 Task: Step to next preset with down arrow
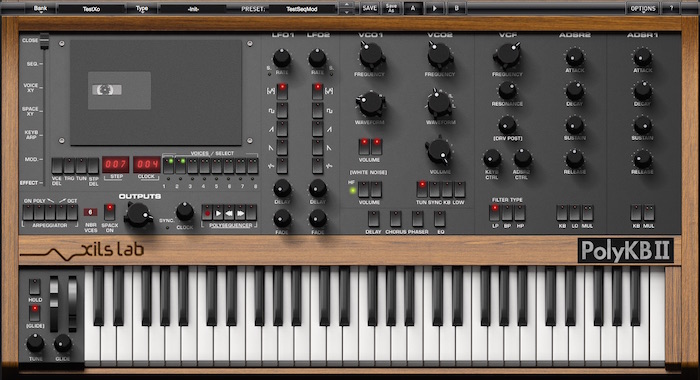(x=346, y=12)
